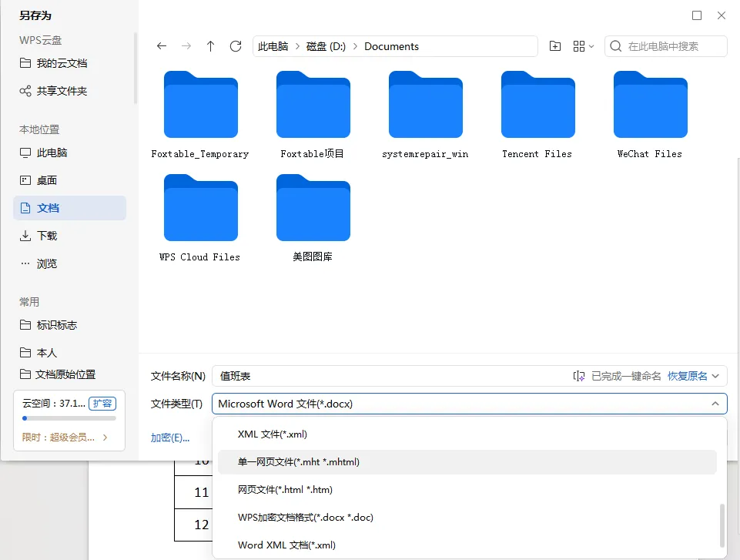Select 此电脑 in the sidebar
The height and width of the screenshot is (560, 740).
(70, 153)
